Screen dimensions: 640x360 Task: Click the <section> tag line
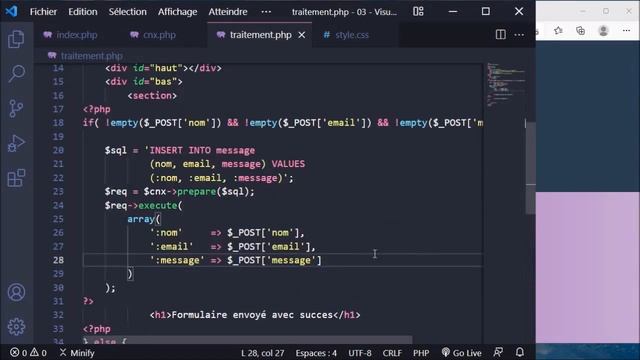pyautogui.click(x=152, y=96)
